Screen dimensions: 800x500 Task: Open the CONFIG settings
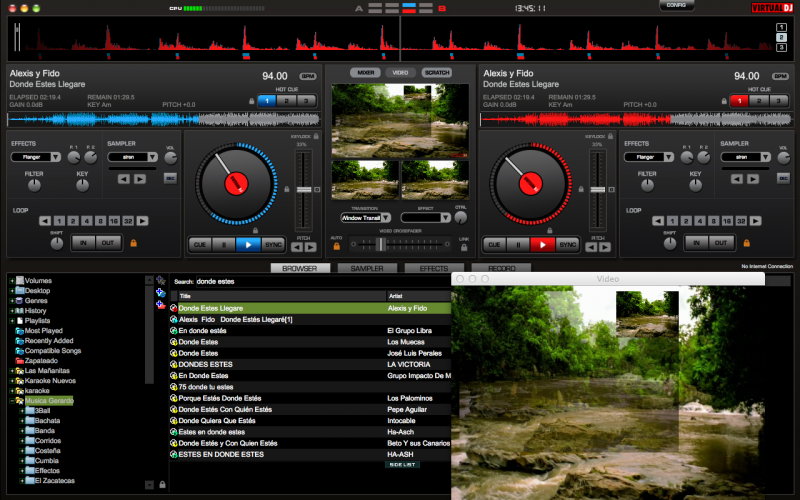click(677, 5)
